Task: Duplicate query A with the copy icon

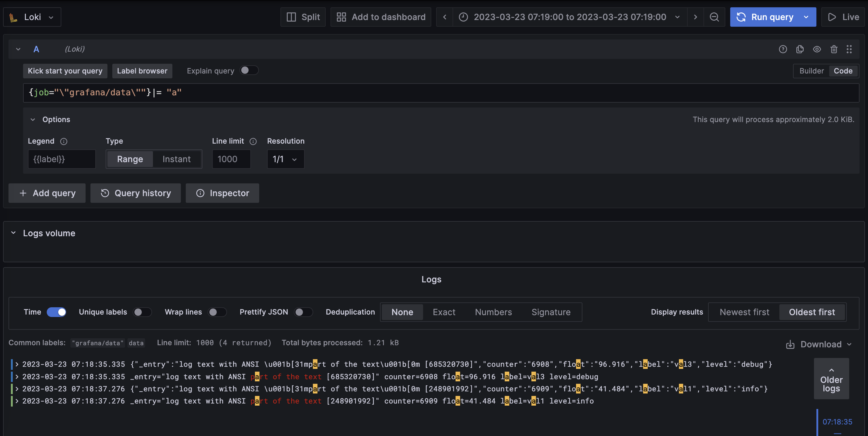Action: tap(800, 49)
